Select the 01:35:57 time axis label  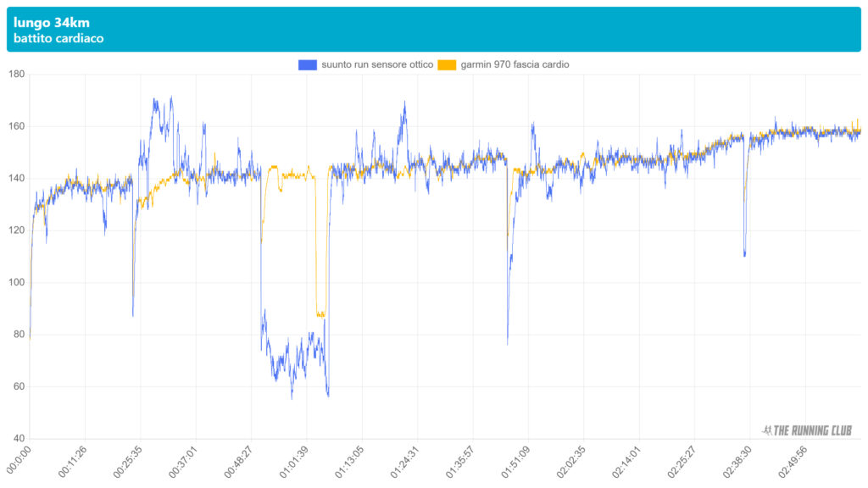460,458
